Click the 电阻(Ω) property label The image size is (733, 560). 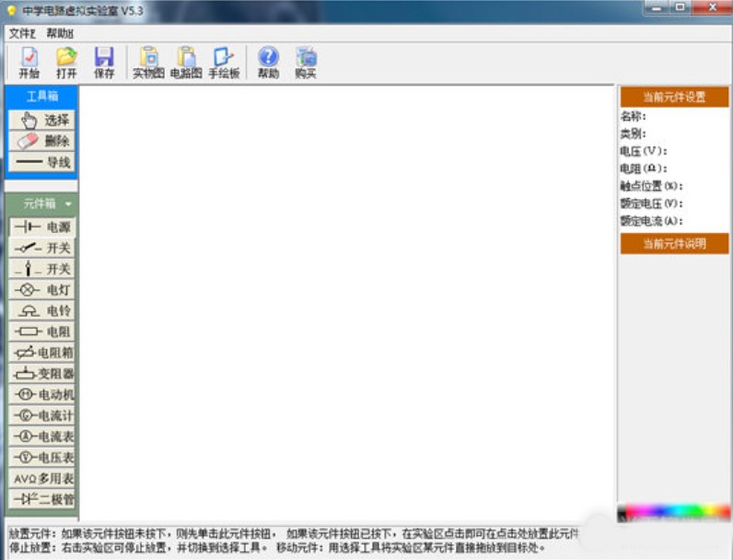point(644,169)
